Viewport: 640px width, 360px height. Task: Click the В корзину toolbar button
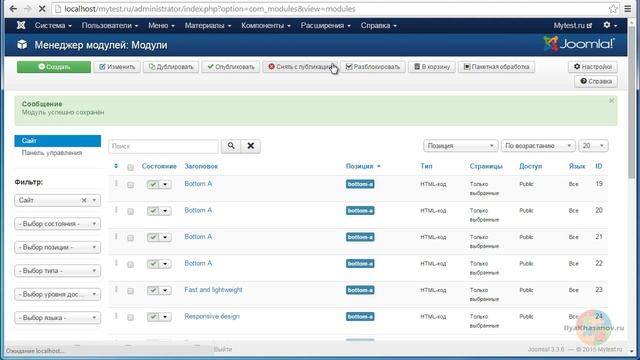432,67
